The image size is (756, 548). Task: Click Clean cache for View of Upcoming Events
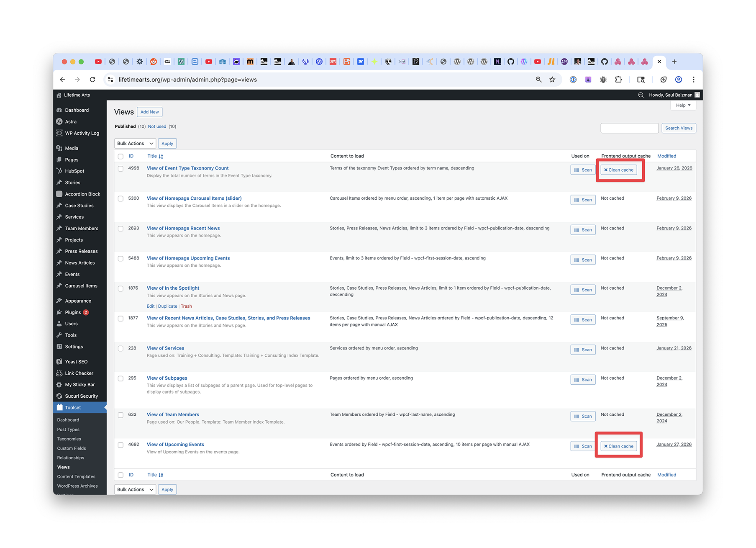point(618,446)
